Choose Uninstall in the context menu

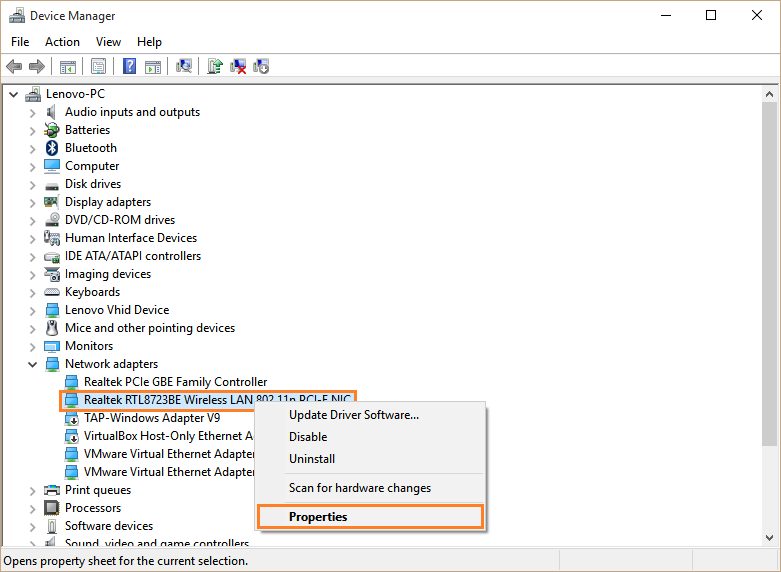point(371,459)
